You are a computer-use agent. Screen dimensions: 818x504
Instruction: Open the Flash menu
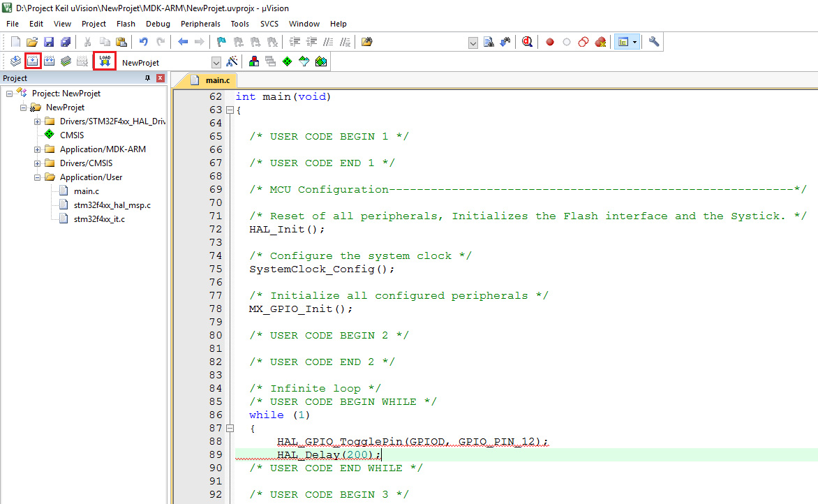point(126,24)
